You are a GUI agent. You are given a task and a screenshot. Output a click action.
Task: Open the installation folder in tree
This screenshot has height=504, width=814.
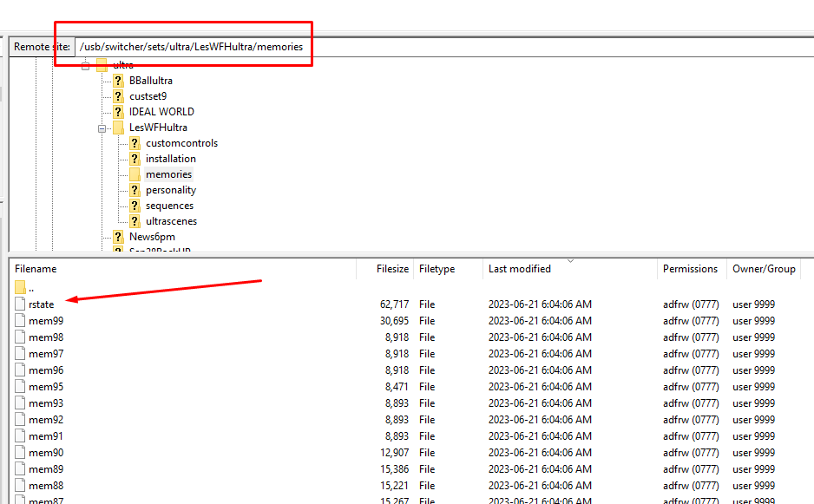[171, 158]
